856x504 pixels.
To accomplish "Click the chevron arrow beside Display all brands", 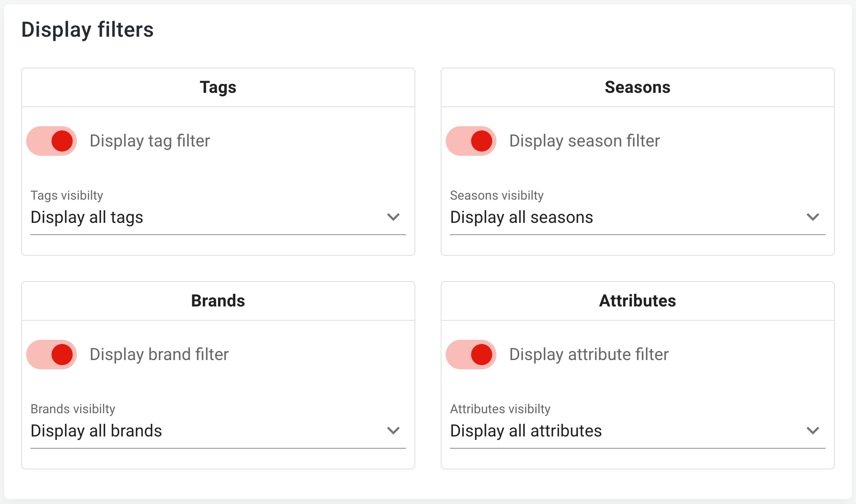I will [x=393, y=431].
